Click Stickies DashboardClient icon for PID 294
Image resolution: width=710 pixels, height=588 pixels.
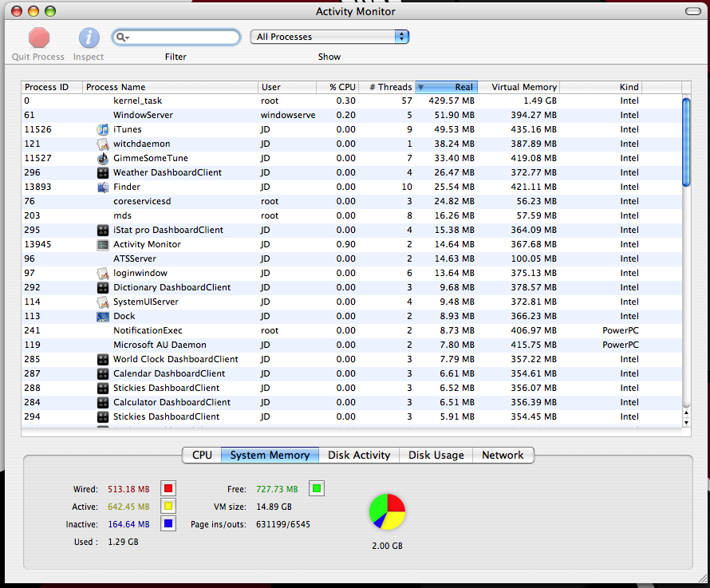tap(103, 416)
